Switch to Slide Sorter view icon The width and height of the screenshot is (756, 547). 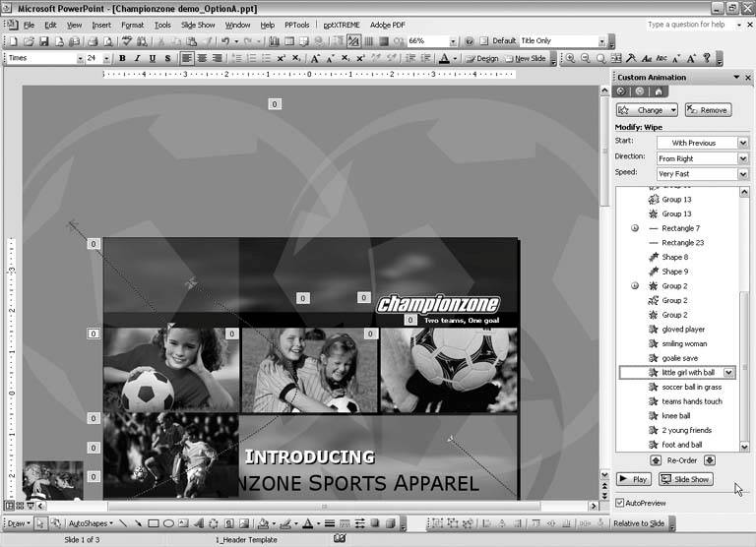(x=20, y=506)
